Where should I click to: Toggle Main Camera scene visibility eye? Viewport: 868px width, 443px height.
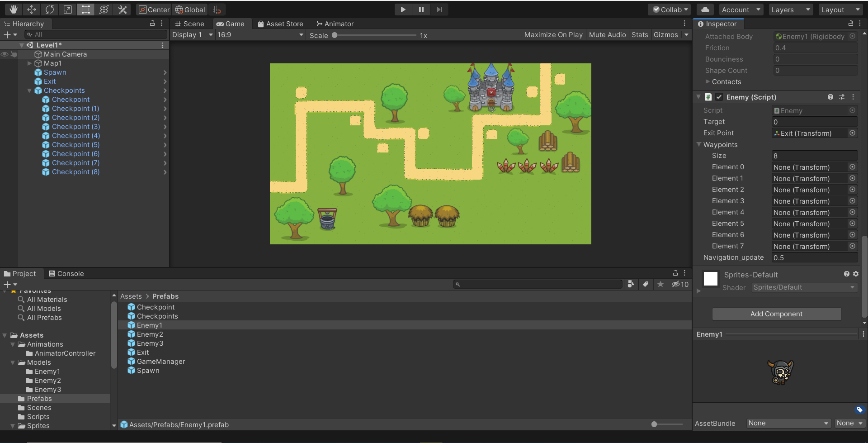[5, 54]
